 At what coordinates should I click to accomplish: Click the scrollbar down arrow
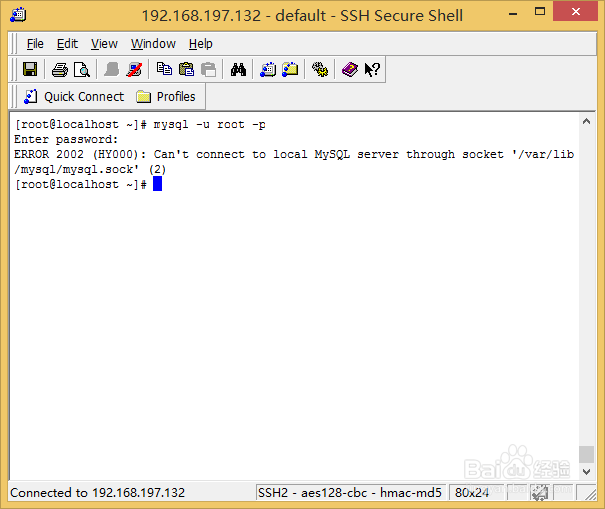(586, 472)
